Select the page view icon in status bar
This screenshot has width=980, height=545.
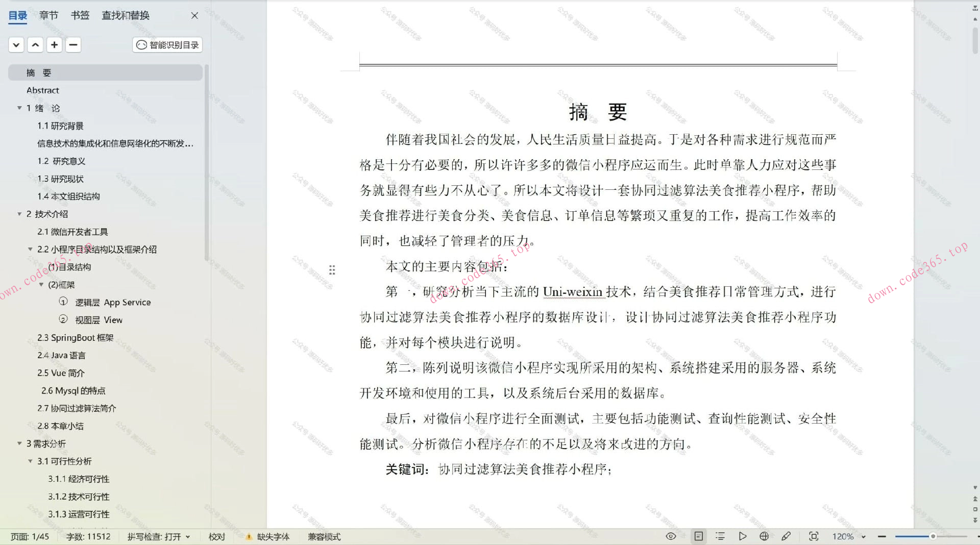point(699,536)
